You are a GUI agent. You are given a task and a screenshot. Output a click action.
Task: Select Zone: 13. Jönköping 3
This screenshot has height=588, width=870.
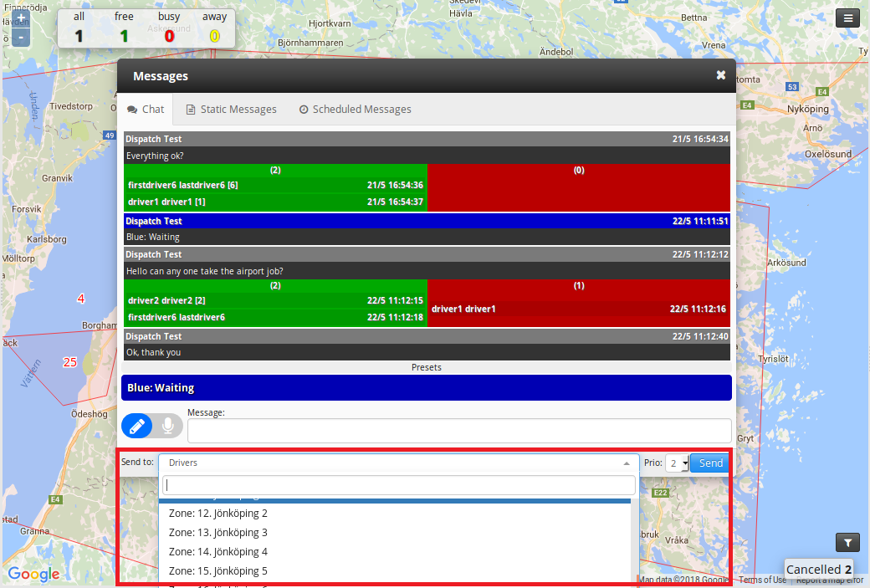395,533
